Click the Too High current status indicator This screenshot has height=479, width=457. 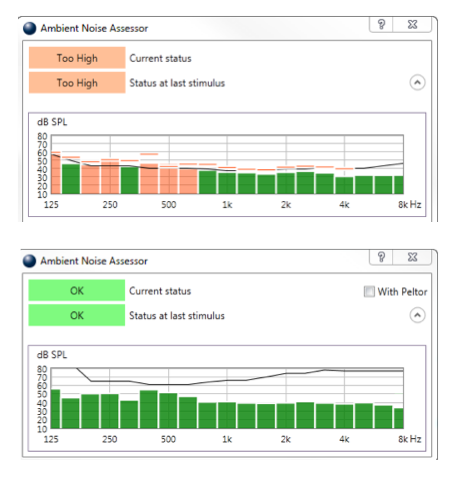coord(77,58)
